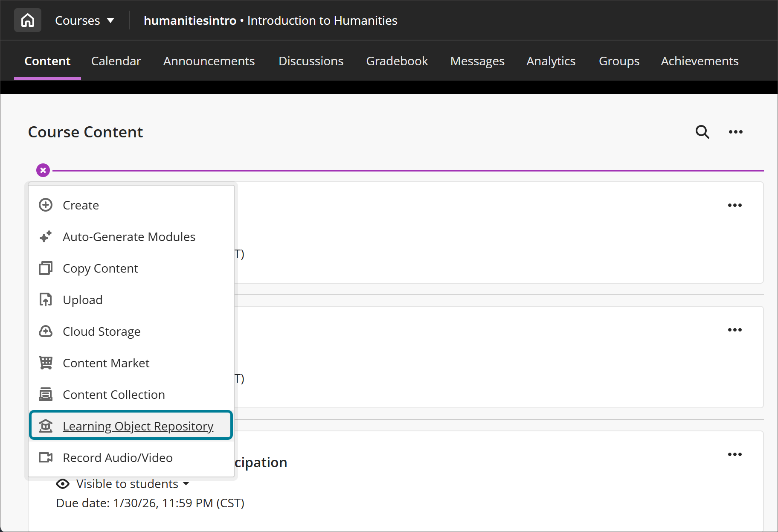Screen dimensions: 778x532
Task: Switch to the Gradebook tab
Action: pos(397,61)
